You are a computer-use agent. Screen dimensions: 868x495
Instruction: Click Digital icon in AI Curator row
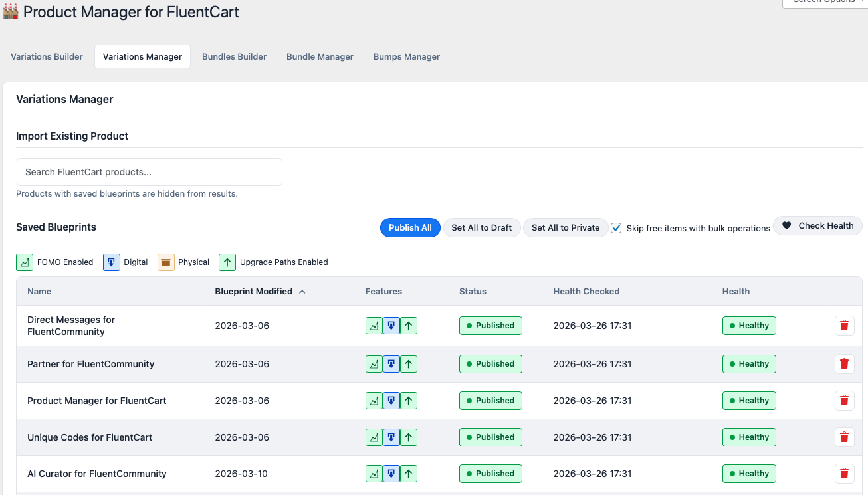point(391,474)
